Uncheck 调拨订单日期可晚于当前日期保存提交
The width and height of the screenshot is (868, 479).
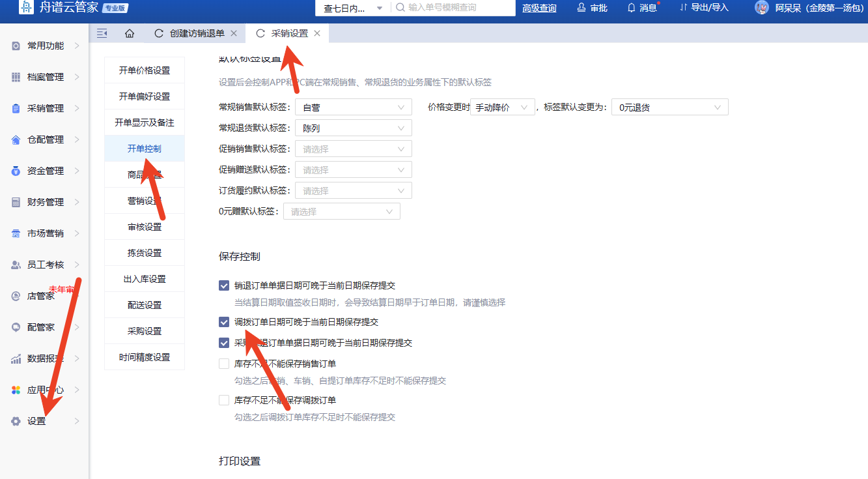coord(224,322)
